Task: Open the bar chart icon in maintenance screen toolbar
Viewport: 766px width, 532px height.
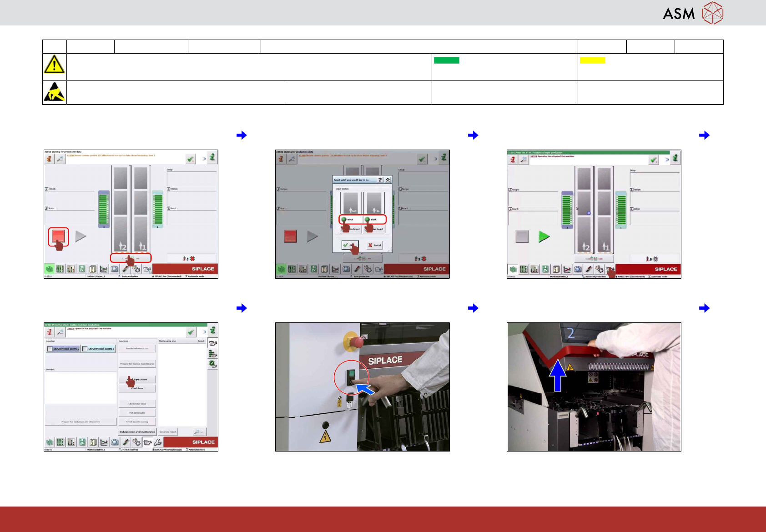Action: tap(71, 442)
